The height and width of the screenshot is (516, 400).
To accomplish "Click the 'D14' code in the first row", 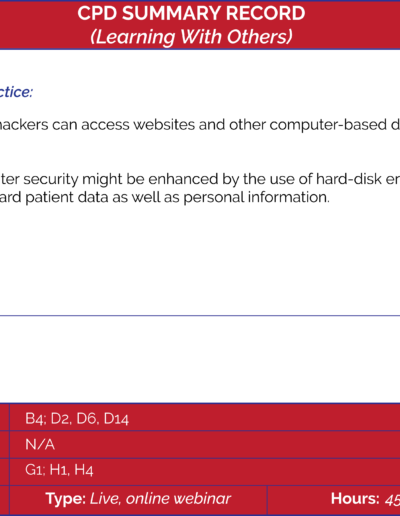I will pyautogui.click(x=116, y=419).
